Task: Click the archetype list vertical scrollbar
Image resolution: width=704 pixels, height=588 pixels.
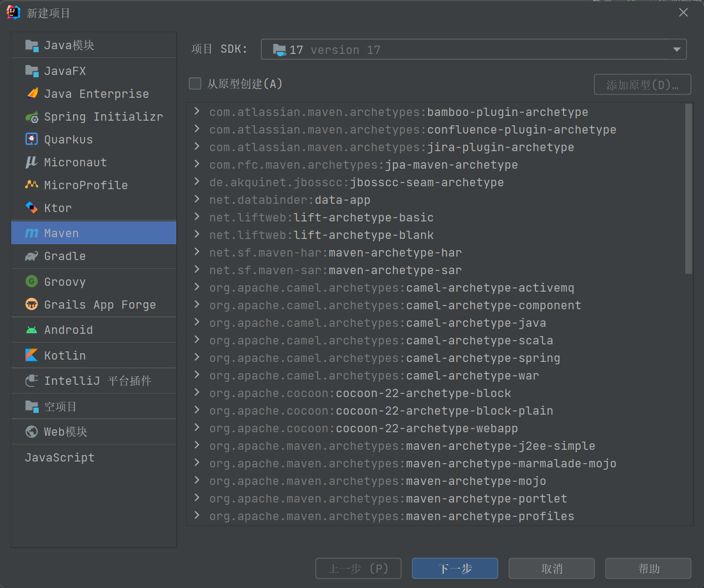Action: tap(689, 189)
